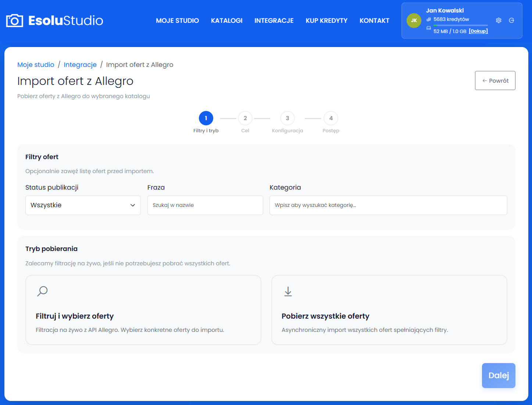Click the download arrow icon in Pobierz card

click(x=288, y=291)
